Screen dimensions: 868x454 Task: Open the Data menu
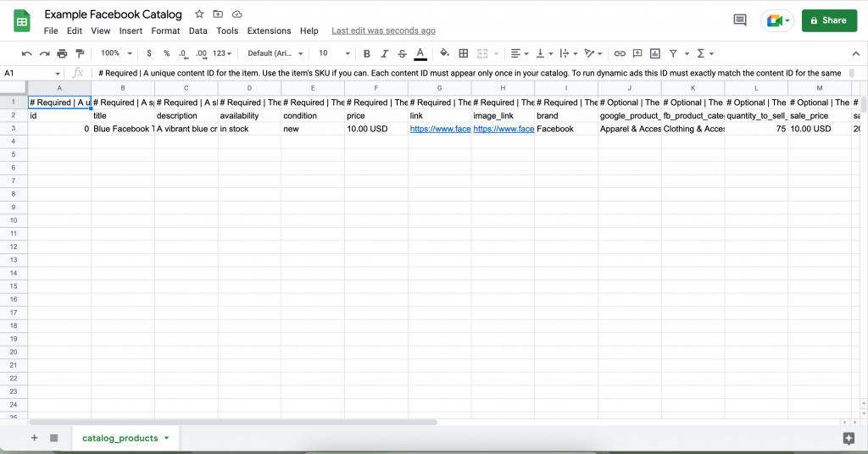pos(198,31)
